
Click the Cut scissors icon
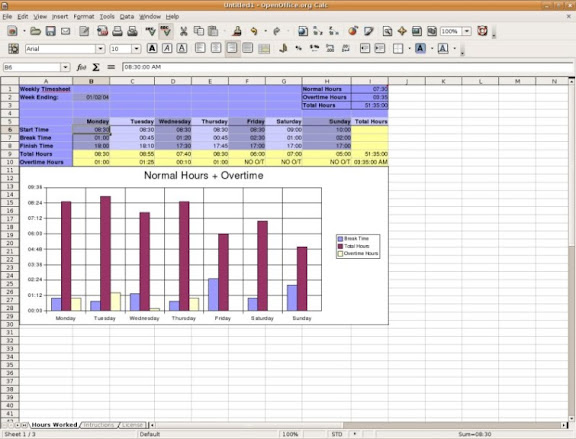tap(183, 31)
